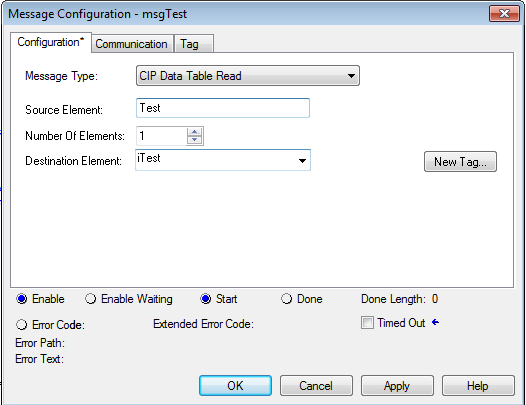Click the Source Element input field

click(223, 108)
